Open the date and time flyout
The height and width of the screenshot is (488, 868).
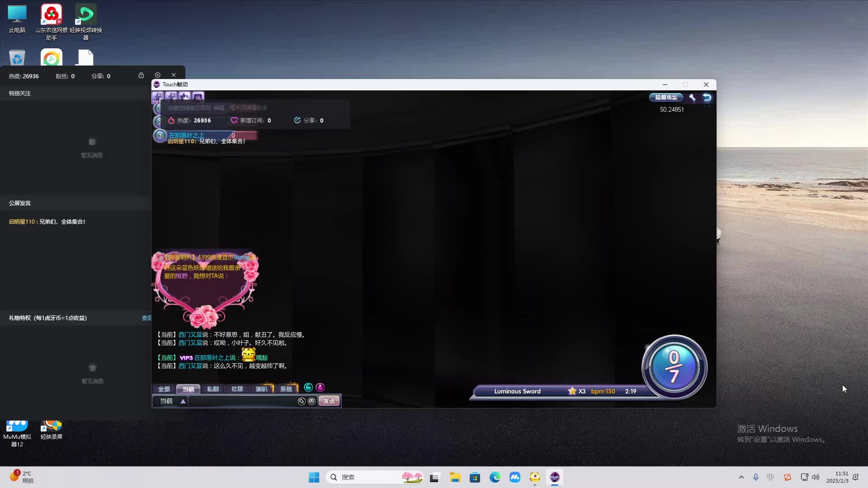[837, 477]
